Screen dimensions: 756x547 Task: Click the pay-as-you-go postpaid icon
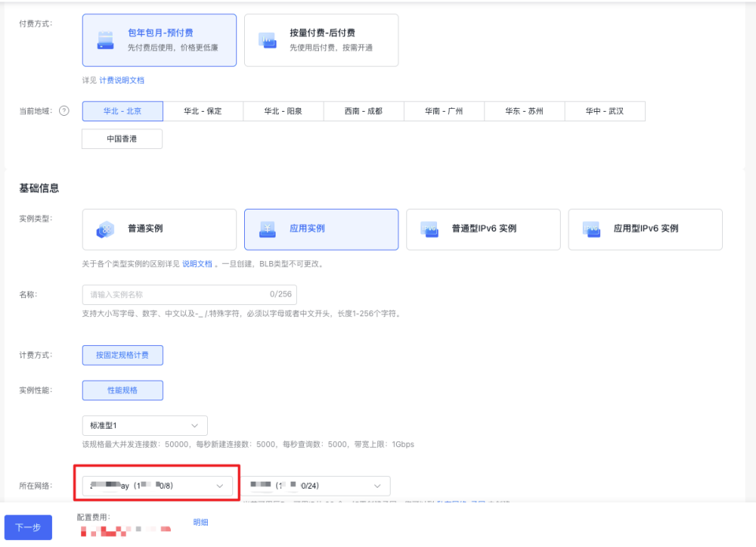point(268,40)
